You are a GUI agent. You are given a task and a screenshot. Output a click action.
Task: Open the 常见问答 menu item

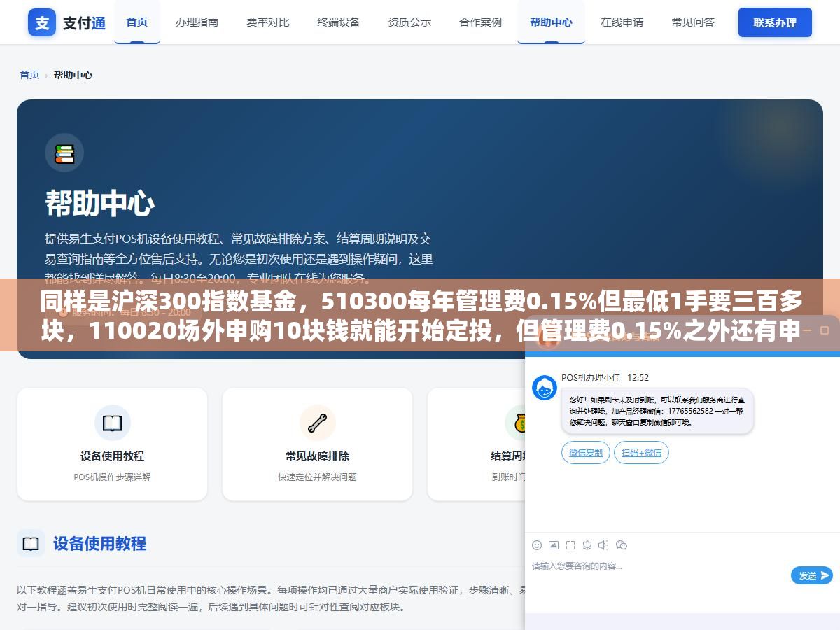[692, 22]
